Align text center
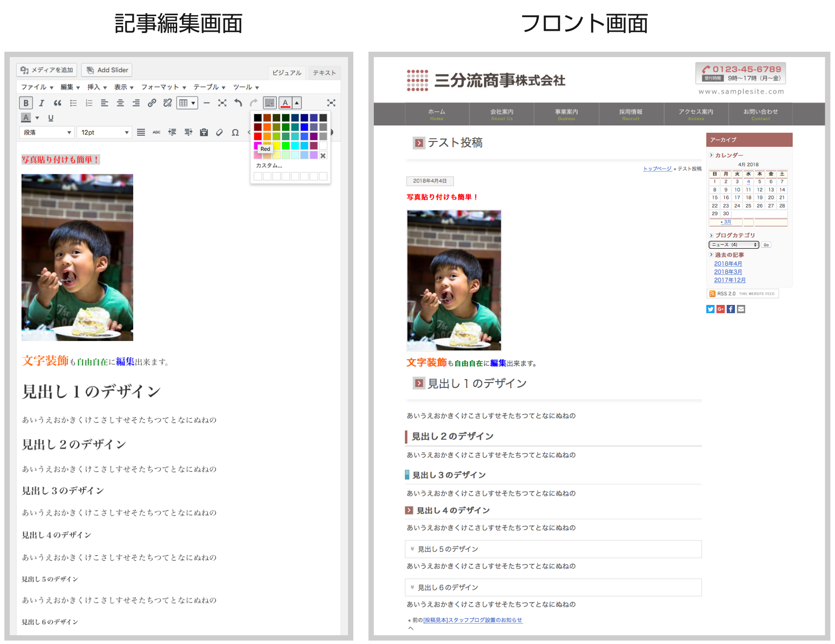 click(x=120, y=103)
